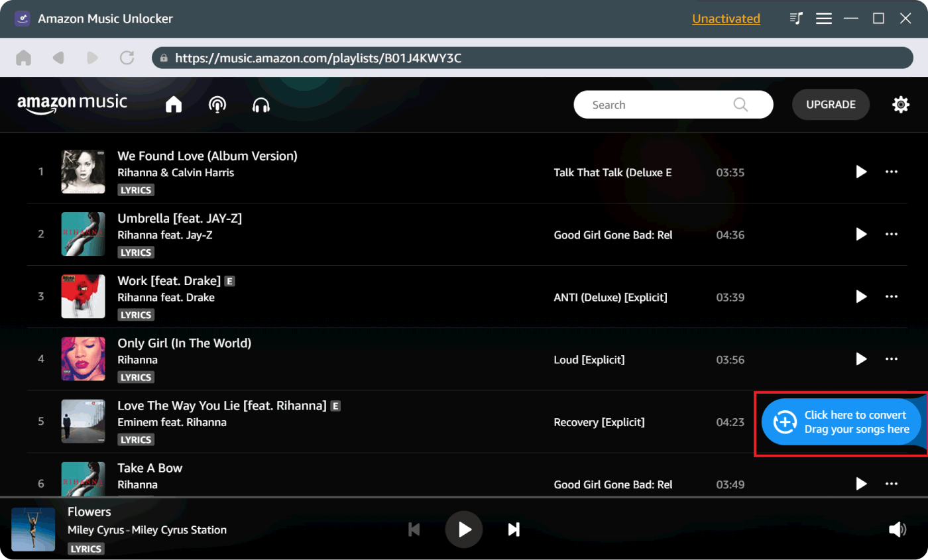Screen dimensions: 928x560
Task: Open the podcasts broadcast icon
Action: point(217,105)
